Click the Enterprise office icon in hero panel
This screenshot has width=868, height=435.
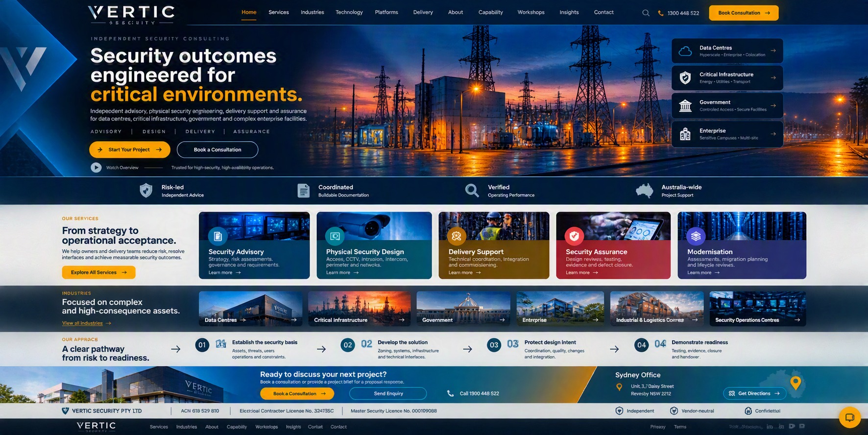click(685, 134)
